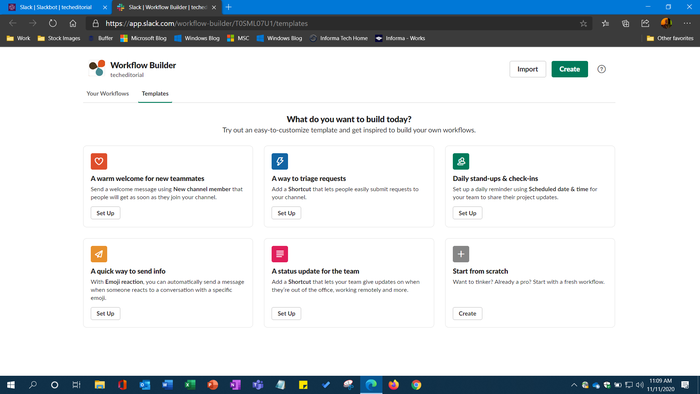Expand the Other favorites folder
The image size is (700, 394).
tap(670, 38)
